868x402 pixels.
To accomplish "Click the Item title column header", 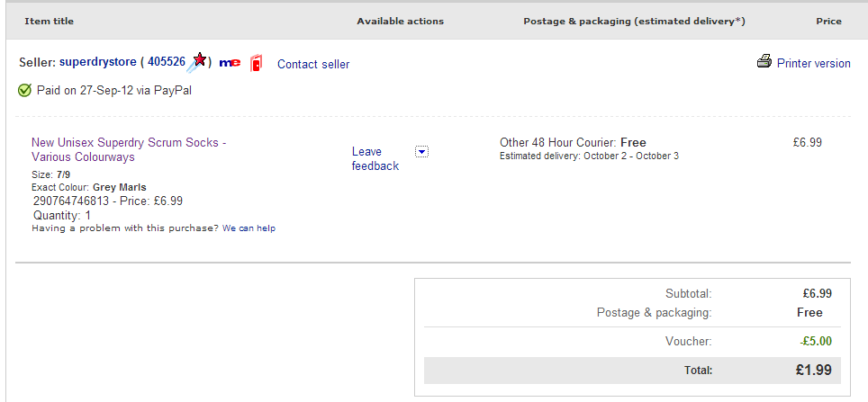I will [50, 21].
